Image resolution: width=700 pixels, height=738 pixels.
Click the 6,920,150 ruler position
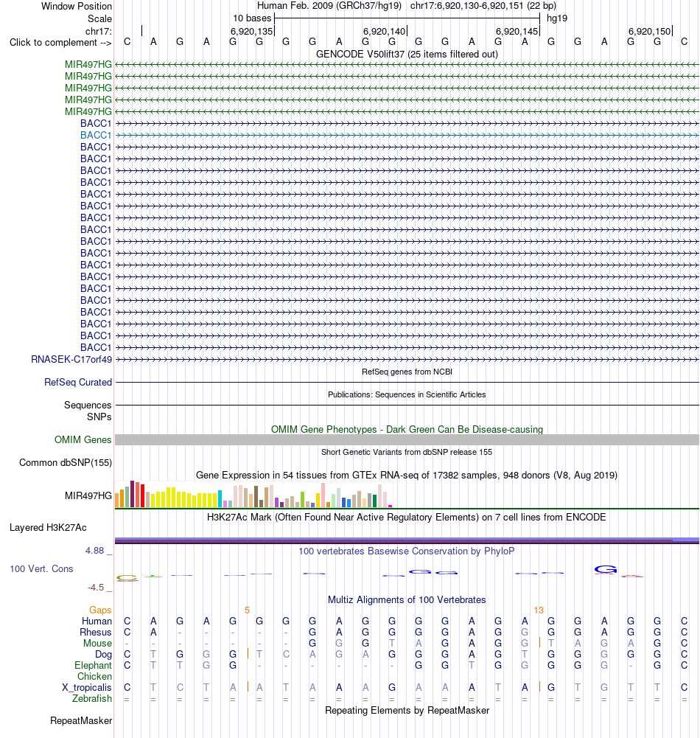click(650, 32)
